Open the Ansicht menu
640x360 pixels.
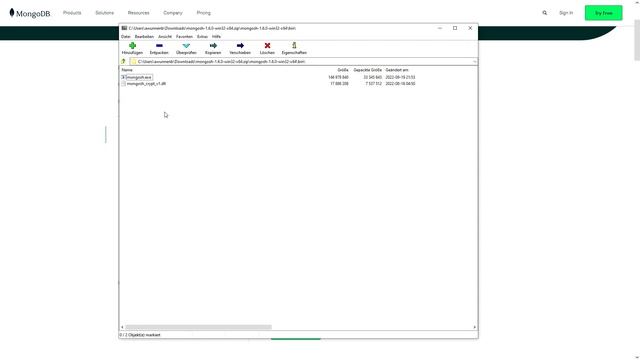165,37
